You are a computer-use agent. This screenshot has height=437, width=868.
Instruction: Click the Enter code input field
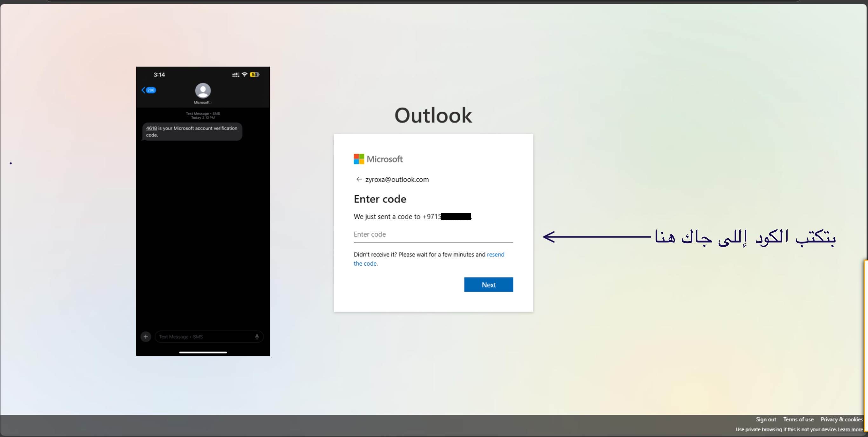(433, 234)
